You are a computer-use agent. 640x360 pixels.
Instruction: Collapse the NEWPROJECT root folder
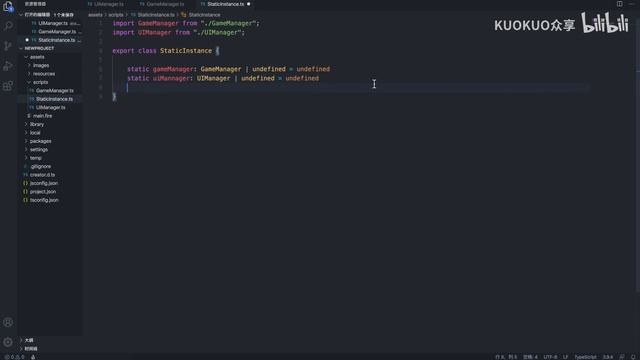(x=49, y=48)
